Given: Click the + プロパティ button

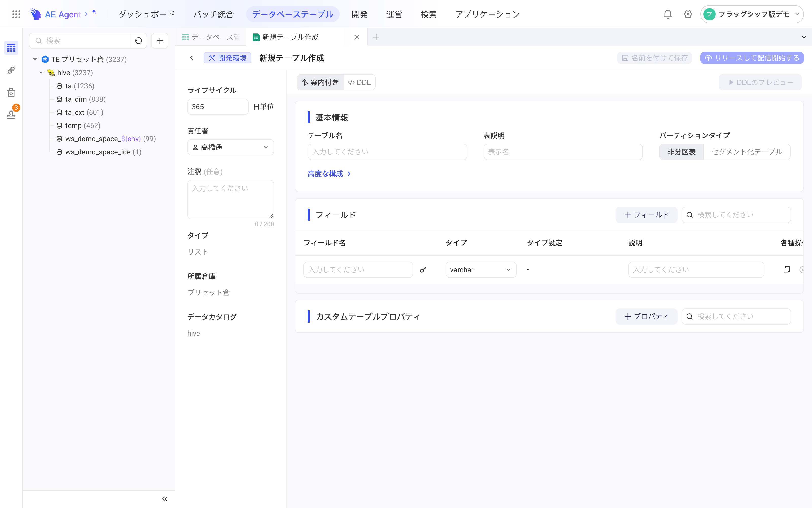Looking at the screenshot, I should tap(646, 316).
